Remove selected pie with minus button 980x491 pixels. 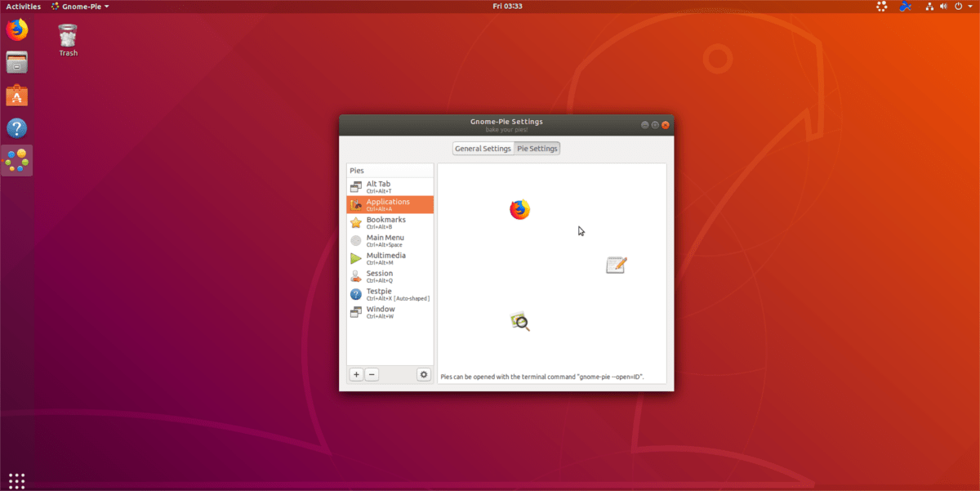[372, 374]
